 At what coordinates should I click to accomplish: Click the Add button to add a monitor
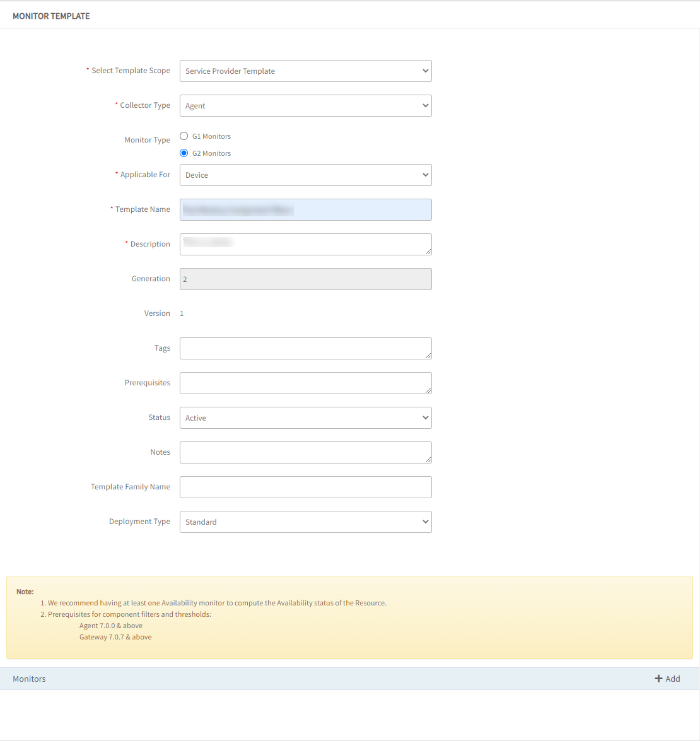667,679
